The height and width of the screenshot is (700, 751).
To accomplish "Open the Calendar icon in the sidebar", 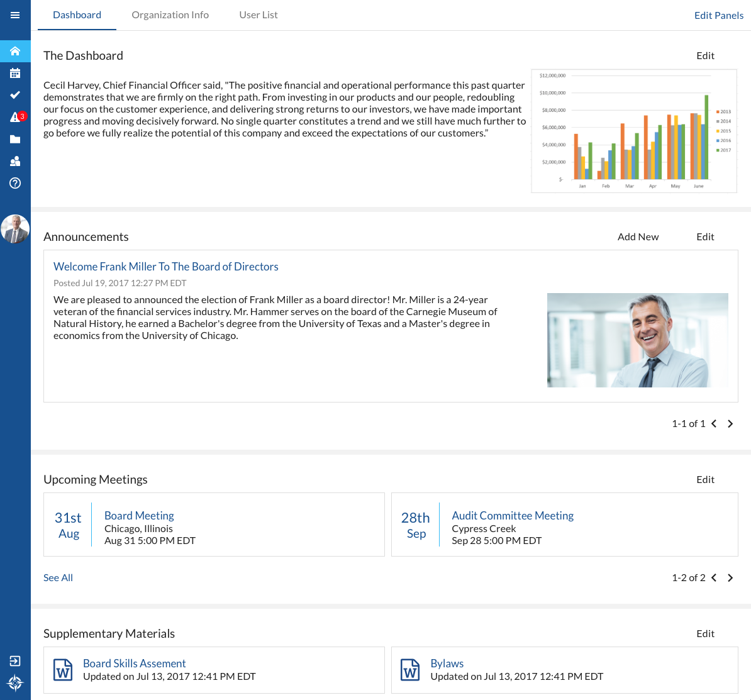I will pyautogui.click(x=15, y=73).
